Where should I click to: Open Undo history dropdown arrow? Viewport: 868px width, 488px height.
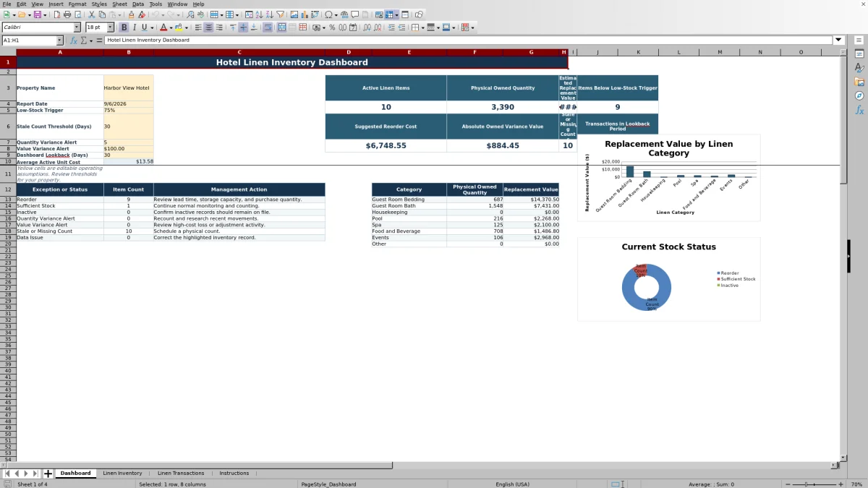pos(163,14)
